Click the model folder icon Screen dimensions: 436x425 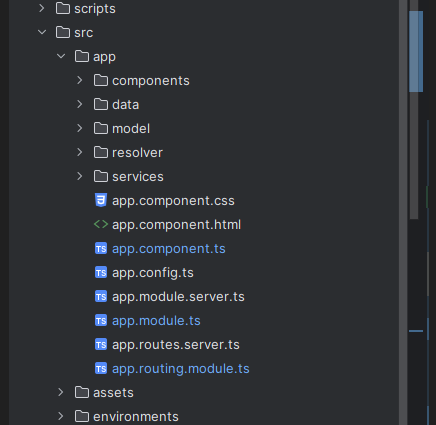click(101, 128)
